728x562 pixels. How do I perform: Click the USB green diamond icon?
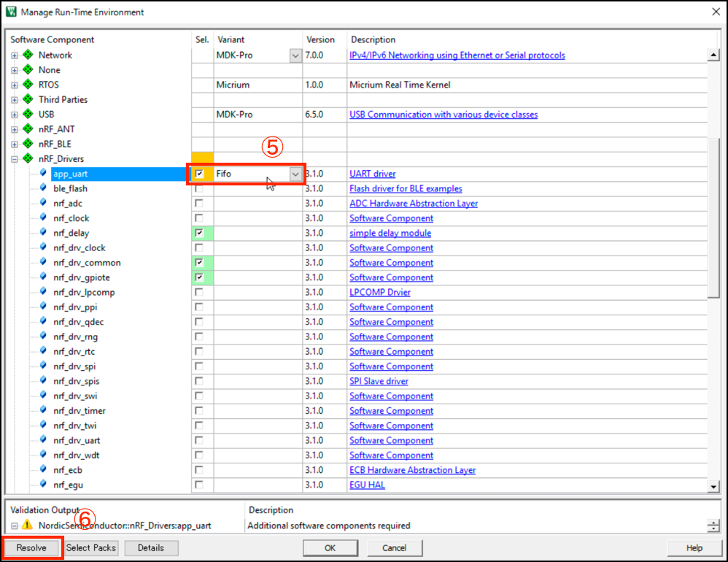[x=28, y=115]
